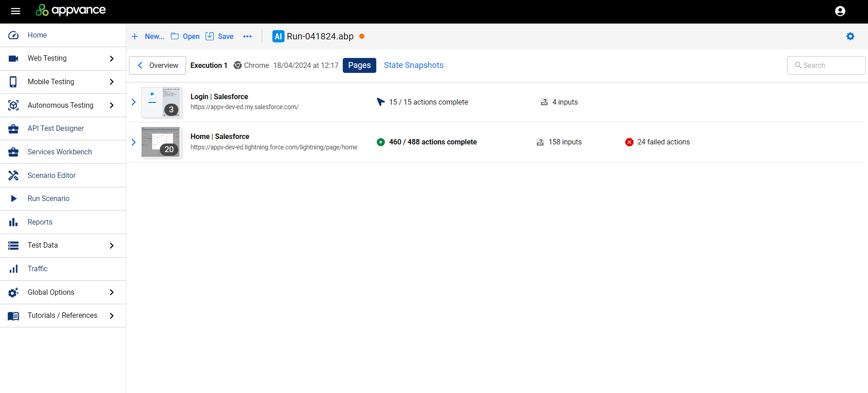This screenshot has width=868, height=393.
Task: Click the Scenario Editor tools icon
Action: point(14,175)
